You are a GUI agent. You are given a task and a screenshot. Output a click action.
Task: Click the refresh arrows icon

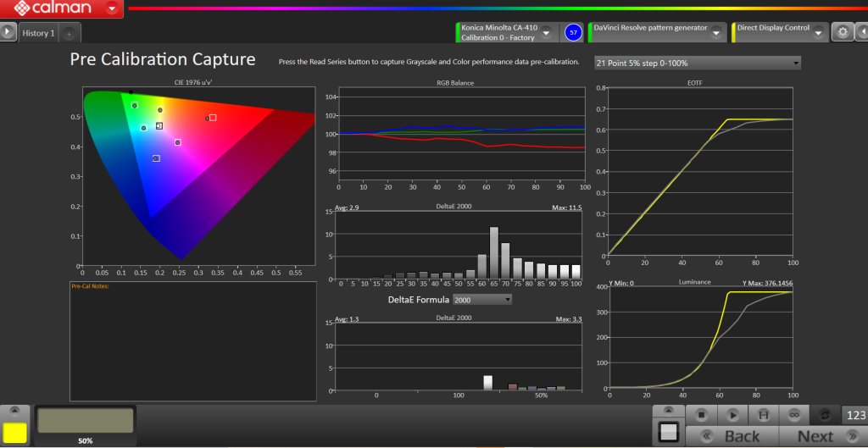(826, 415)
